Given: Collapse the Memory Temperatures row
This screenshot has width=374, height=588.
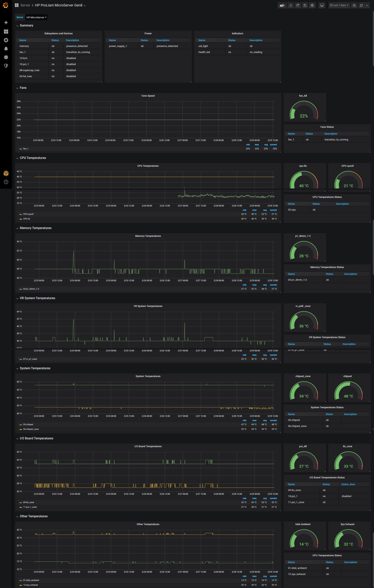Looking at the screenshot, I should pyautogui.click(x=35, y=228).
